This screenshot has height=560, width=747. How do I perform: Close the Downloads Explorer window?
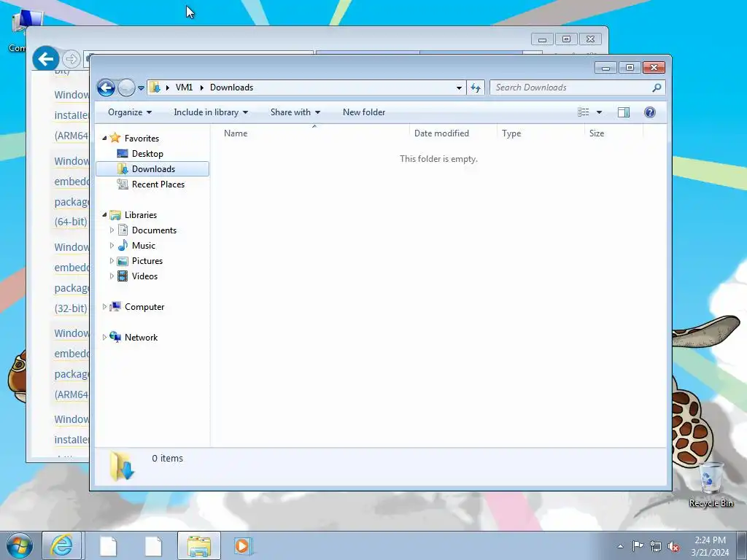click(x=654, y=68)
